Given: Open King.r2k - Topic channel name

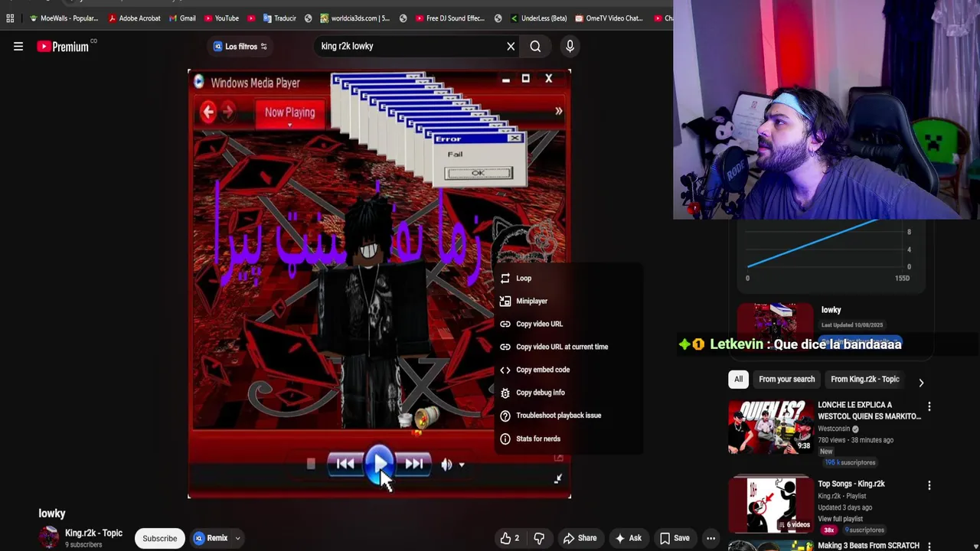Looking at the screenshot, I should click(93, 533).
